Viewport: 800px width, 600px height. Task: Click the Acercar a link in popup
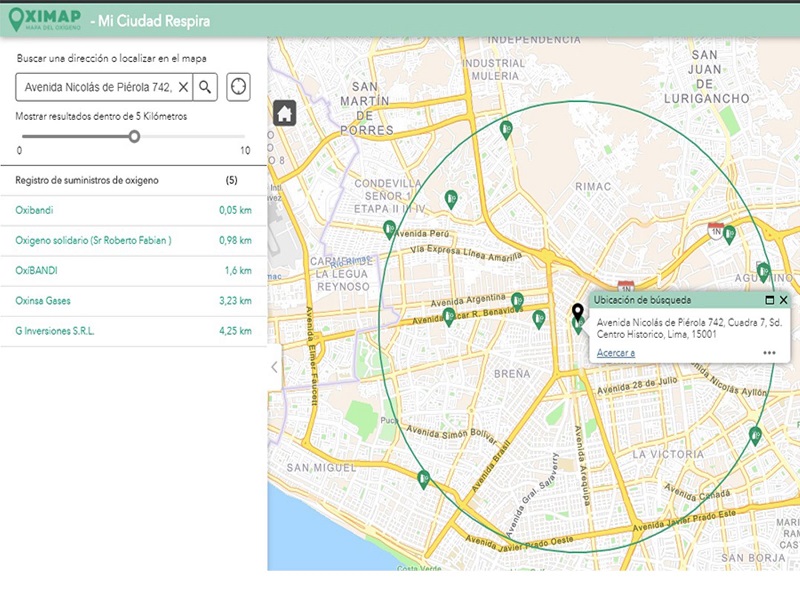[616, 353]
